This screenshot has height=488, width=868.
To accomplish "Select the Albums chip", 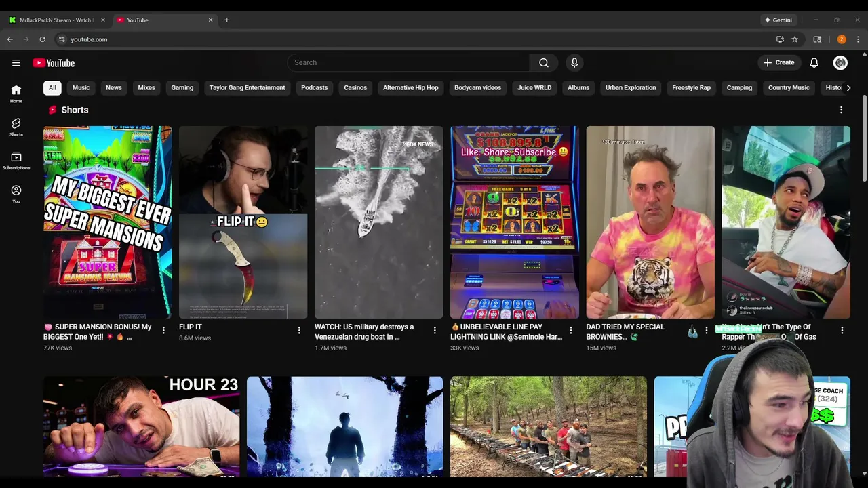I will pos(578,87).
